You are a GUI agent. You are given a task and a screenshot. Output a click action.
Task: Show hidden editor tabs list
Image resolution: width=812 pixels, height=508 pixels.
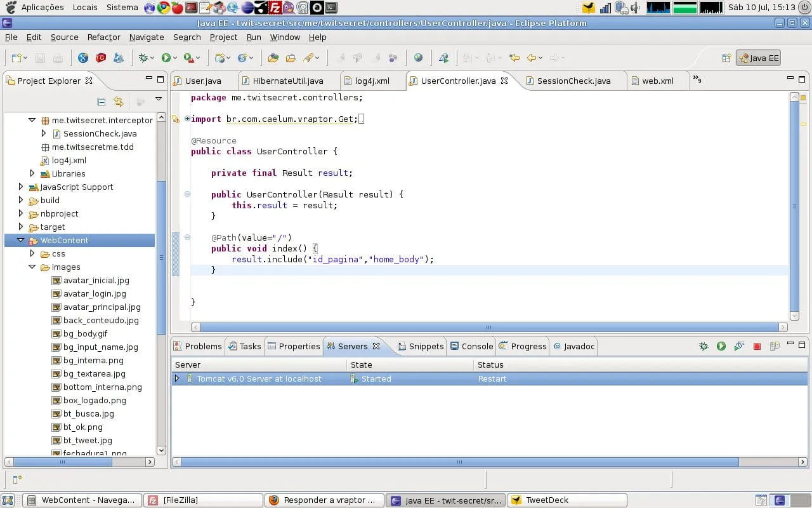[x=697, y=80]
